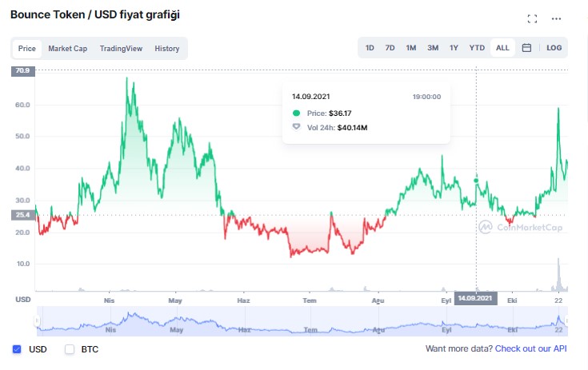588x370 pixels.
Task: Open the TradingView tab
Action: pos(121,49)
